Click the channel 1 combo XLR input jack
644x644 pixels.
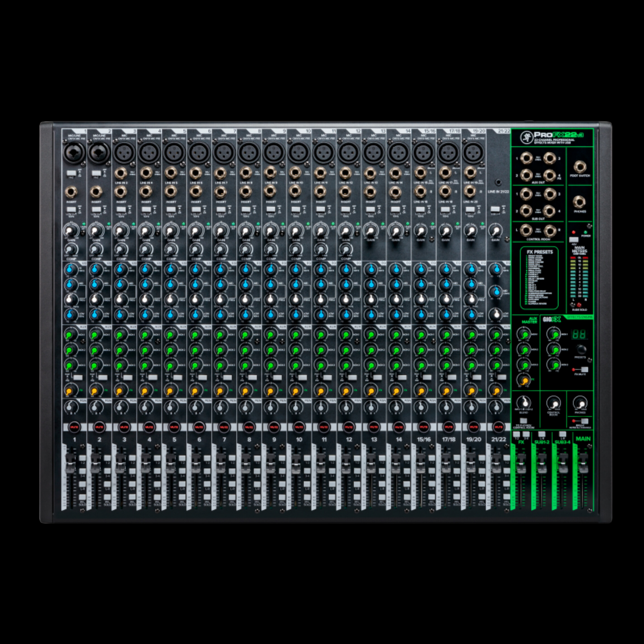(74, 153)
